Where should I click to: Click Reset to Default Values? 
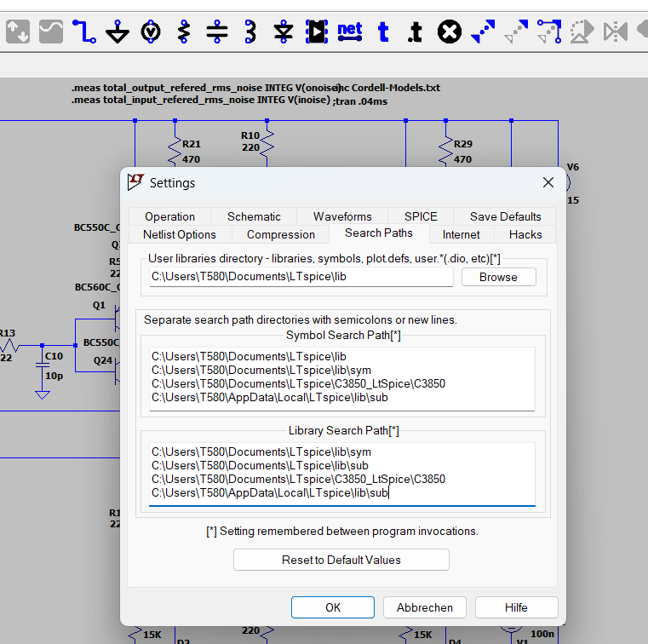tap(341, 560)
